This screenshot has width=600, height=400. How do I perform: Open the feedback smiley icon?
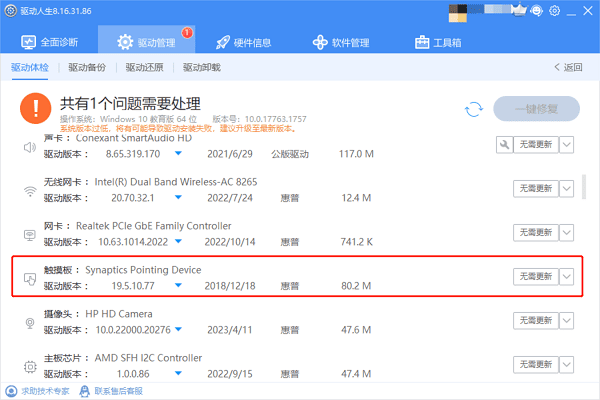(537, 11)
